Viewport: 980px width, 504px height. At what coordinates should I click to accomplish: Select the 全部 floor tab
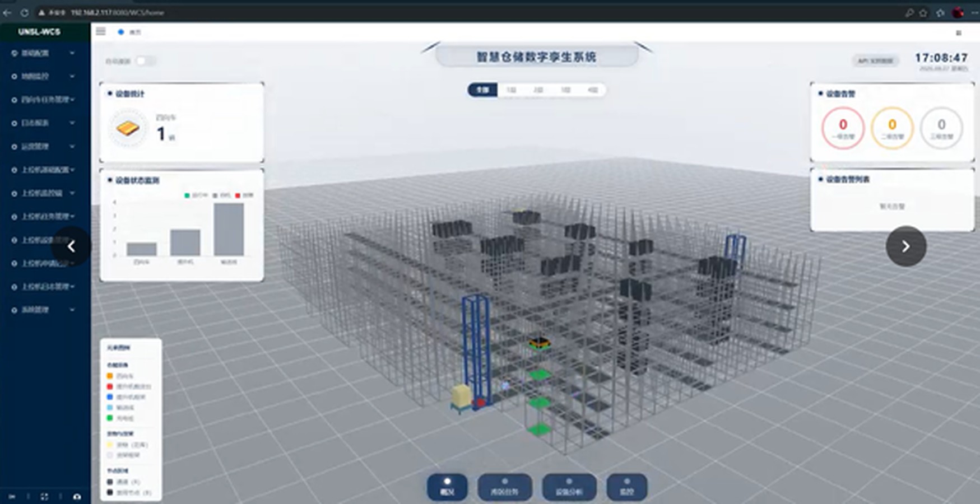click(x=482, y=90)
